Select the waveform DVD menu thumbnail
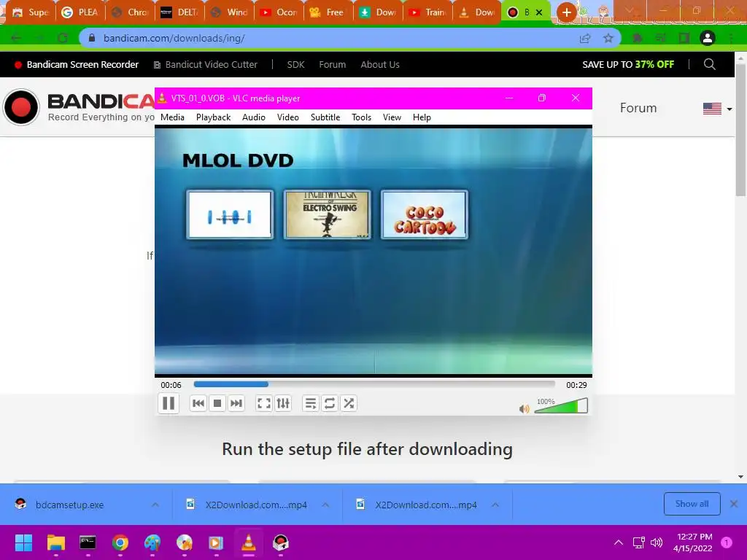 click(230, 214)
